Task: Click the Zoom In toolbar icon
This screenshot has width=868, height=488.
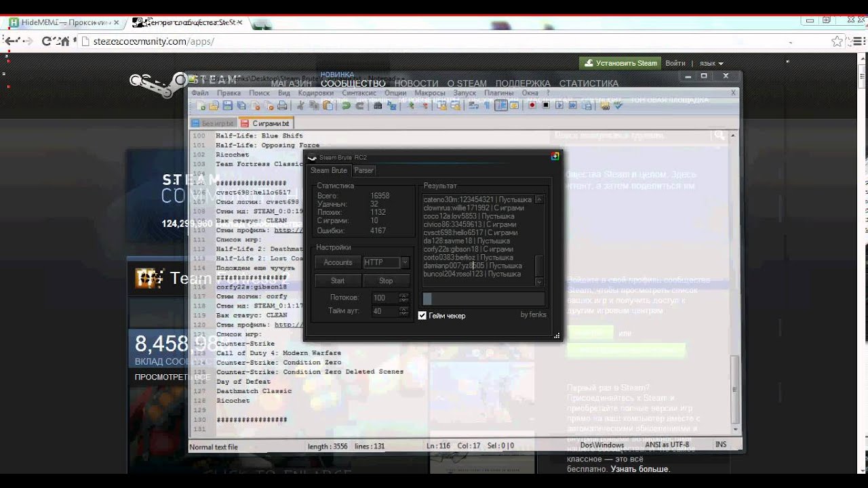Action: [x=410, y=105]
